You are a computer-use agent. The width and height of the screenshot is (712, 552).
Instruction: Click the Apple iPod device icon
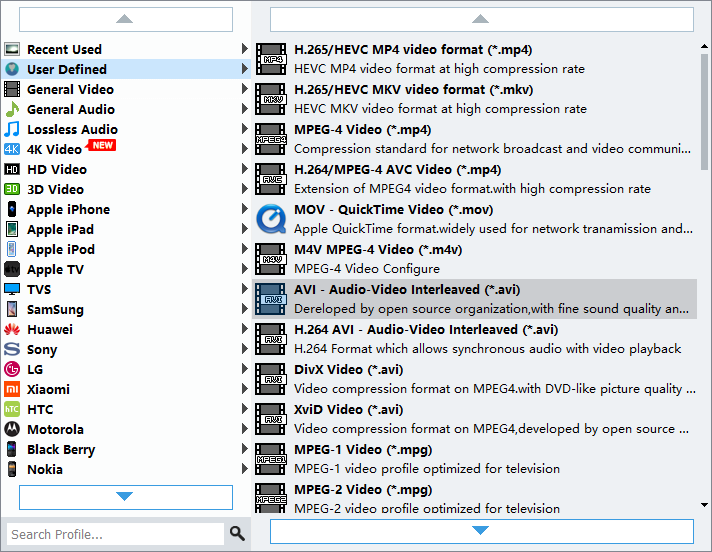pyautogui.click(x=12, y=249)
